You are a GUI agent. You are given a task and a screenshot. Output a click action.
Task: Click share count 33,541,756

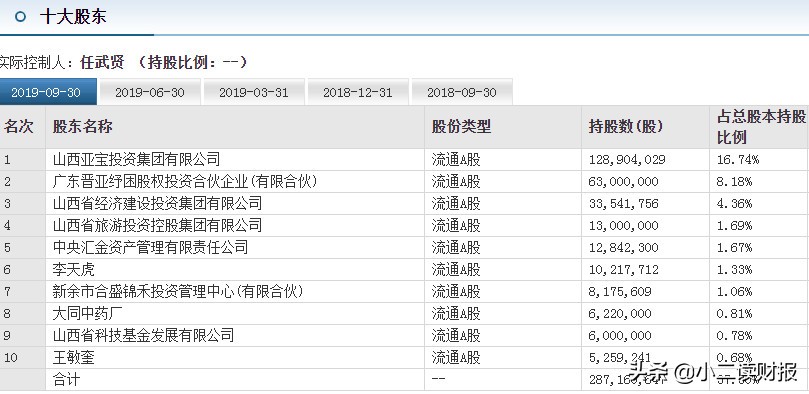coord(623,204)
